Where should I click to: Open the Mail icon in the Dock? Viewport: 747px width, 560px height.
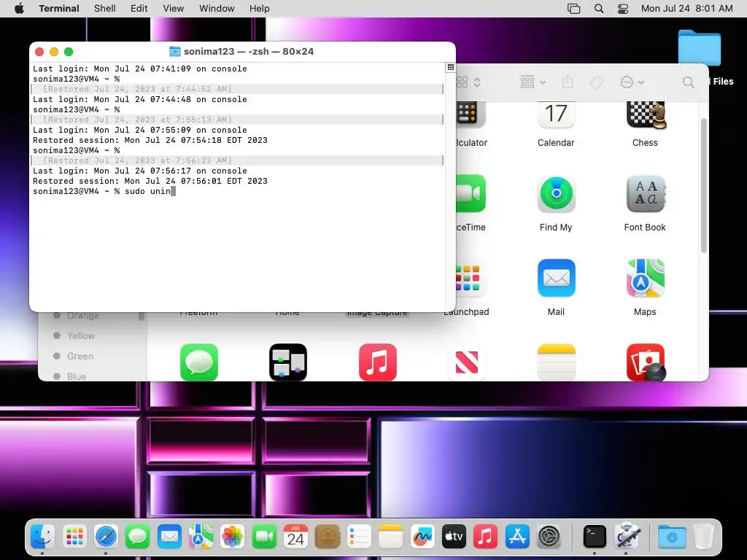[x=169, y=537]
